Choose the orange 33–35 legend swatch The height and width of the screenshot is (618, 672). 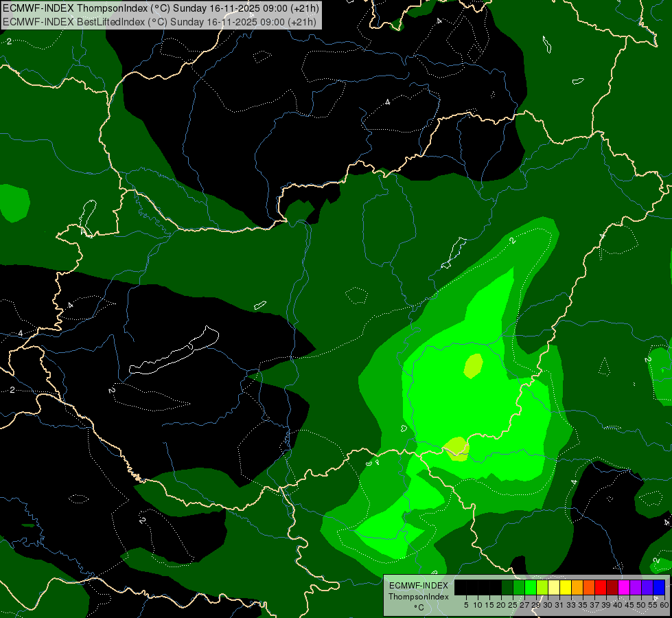(x=577, y=587)
